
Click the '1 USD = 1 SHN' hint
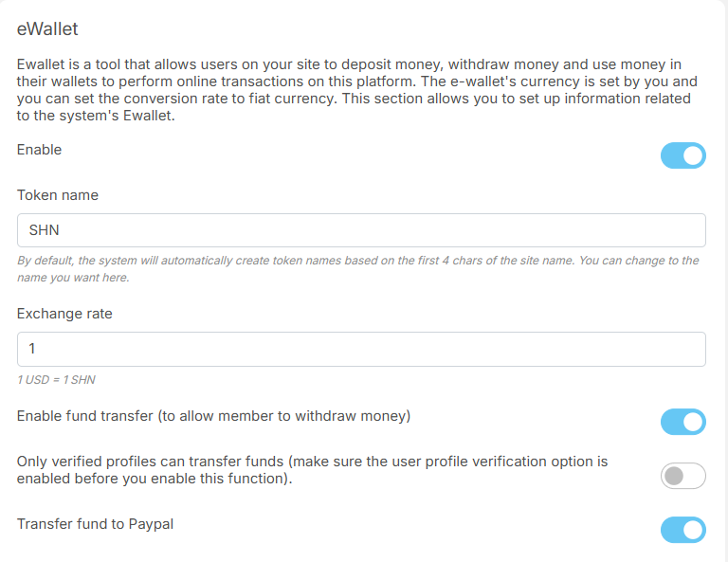point(57,380)
